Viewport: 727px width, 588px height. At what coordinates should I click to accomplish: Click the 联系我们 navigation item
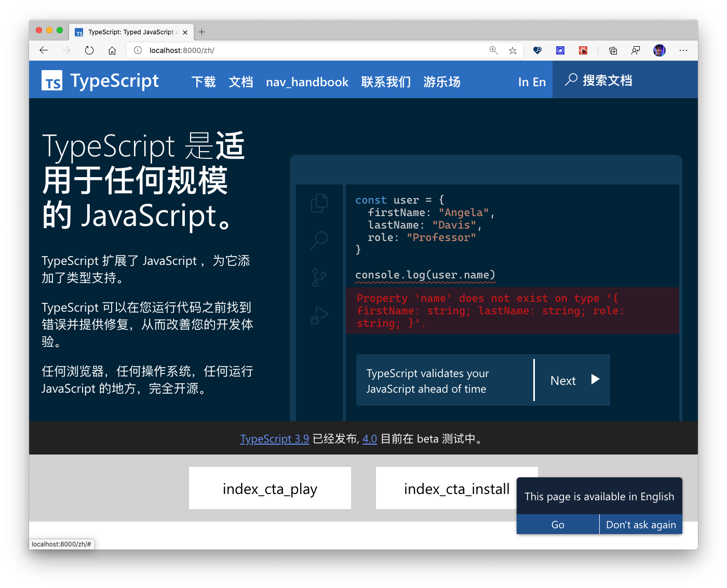[385, 82]
